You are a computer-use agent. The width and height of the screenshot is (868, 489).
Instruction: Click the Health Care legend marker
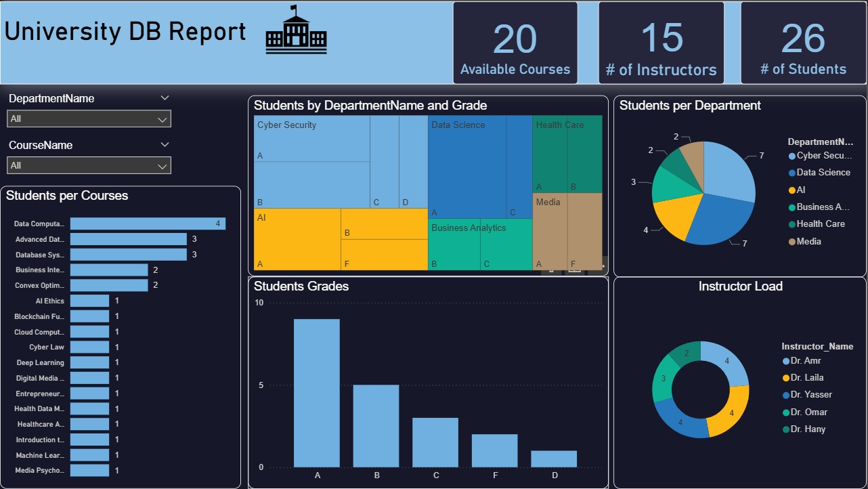tap(792, 224)
